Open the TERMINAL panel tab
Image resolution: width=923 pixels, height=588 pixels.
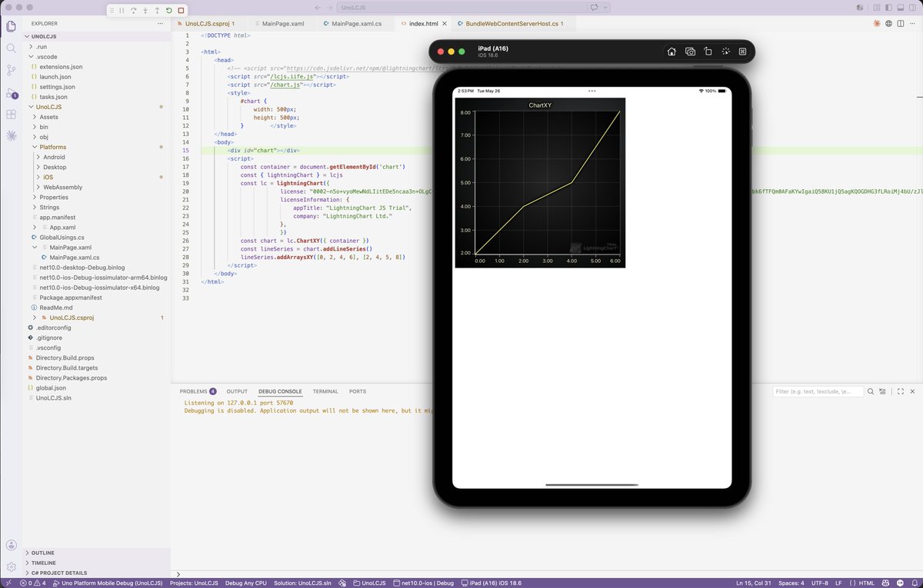[325, 391]
